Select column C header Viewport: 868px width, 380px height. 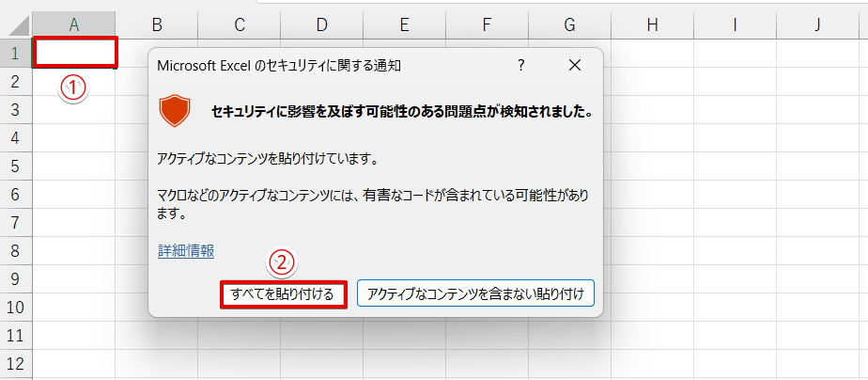point(240,25)
